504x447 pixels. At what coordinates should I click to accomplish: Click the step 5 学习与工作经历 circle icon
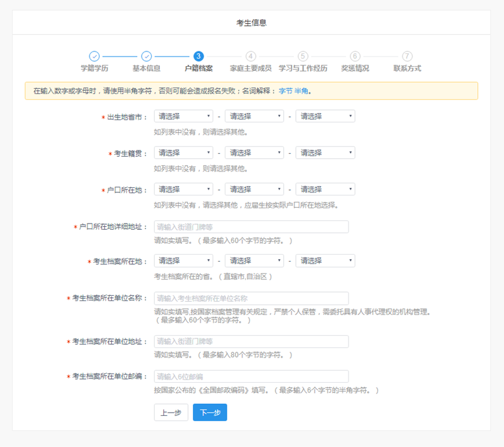tap(303, 57)
